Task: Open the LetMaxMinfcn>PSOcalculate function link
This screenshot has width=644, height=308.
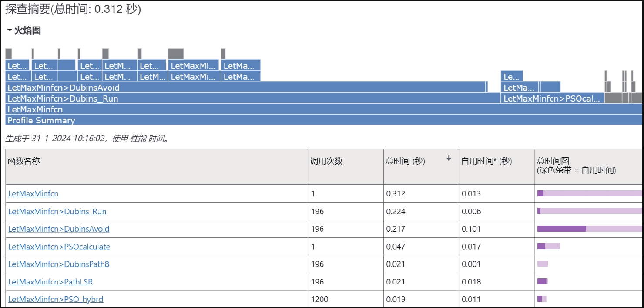Action: (x=59, y=247)
